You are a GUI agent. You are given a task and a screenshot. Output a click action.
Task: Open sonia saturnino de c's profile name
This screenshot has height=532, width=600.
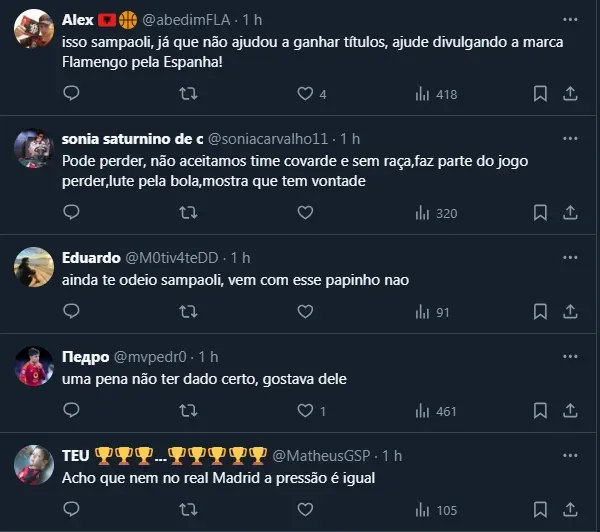146,138
